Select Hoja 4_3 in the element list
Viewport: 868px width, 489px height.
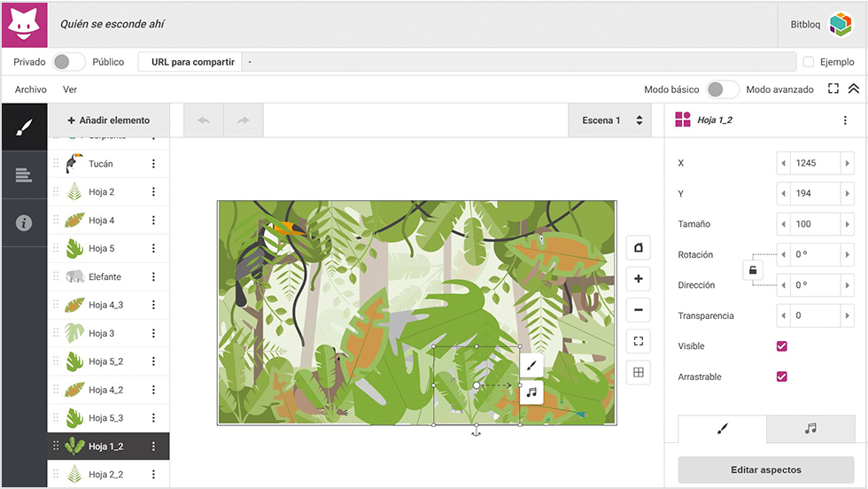point(108,305)
